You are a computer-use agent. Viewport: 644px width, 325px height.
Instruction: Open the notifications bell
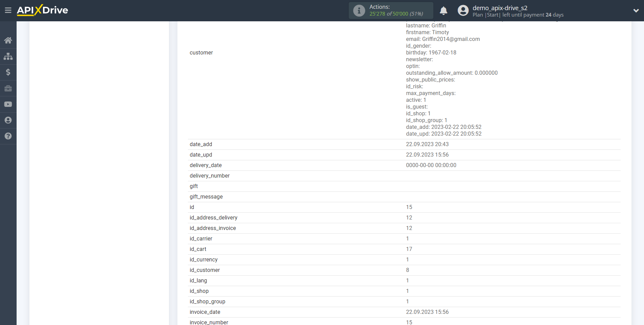444,10
